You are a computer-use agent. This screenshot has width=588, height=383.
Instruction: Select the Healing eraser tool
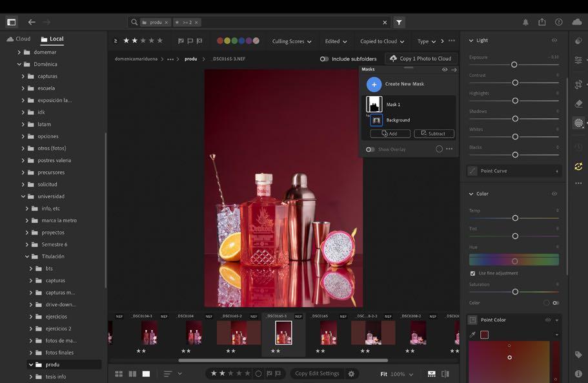pos(578,103)
